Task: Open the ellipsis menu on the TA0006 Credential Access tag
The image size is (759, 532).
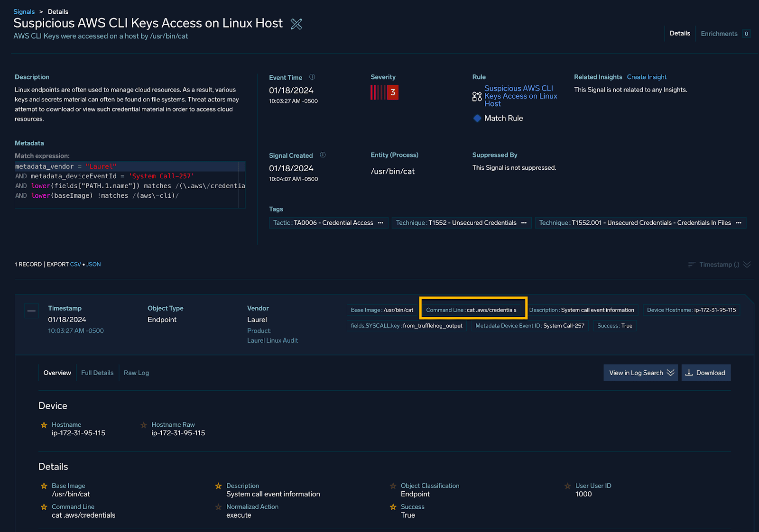Action: coord(380,223)
